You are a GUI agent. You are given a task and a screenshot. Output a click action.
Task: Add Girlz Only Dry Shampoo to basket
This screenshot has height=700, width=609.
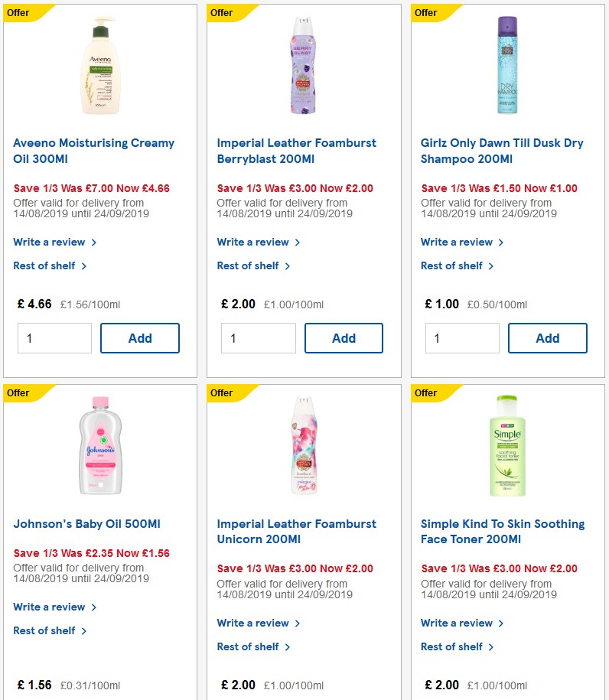[548, 337]
